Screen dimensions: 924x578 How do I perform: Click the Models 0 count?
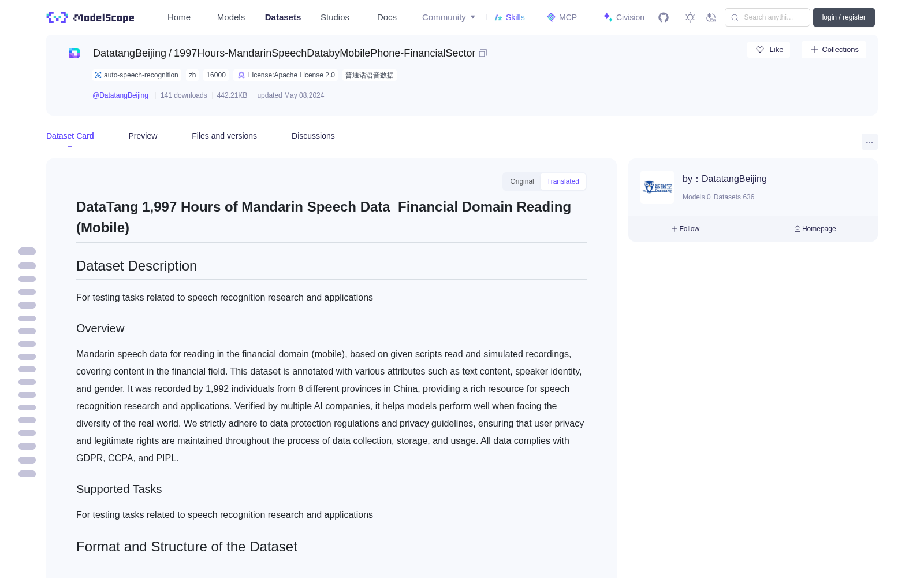tap(696, 197)
